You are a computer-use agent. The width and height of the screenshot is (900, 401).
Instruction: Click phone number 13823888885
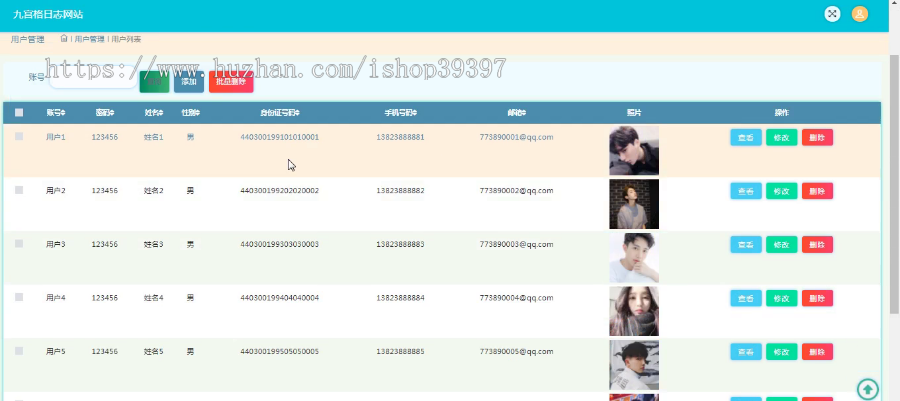coord(401,351)
